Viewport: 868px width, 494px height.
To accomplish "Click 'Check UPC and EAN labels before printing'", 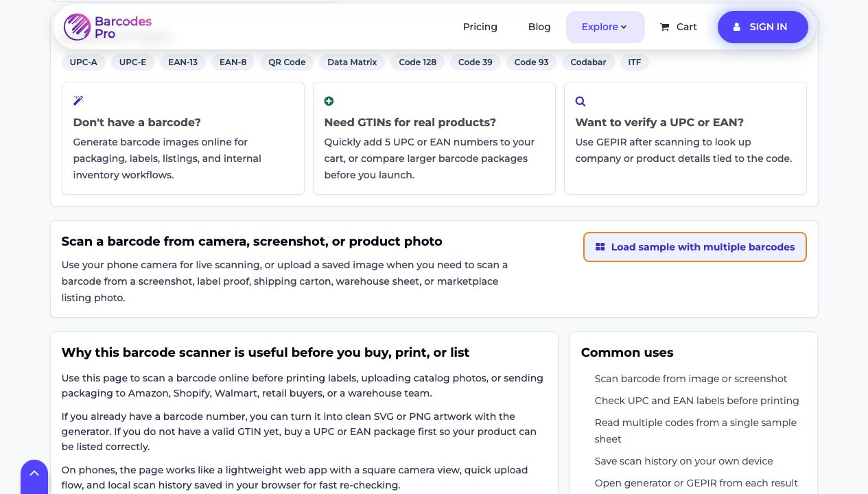I will (x=696, y=401).
